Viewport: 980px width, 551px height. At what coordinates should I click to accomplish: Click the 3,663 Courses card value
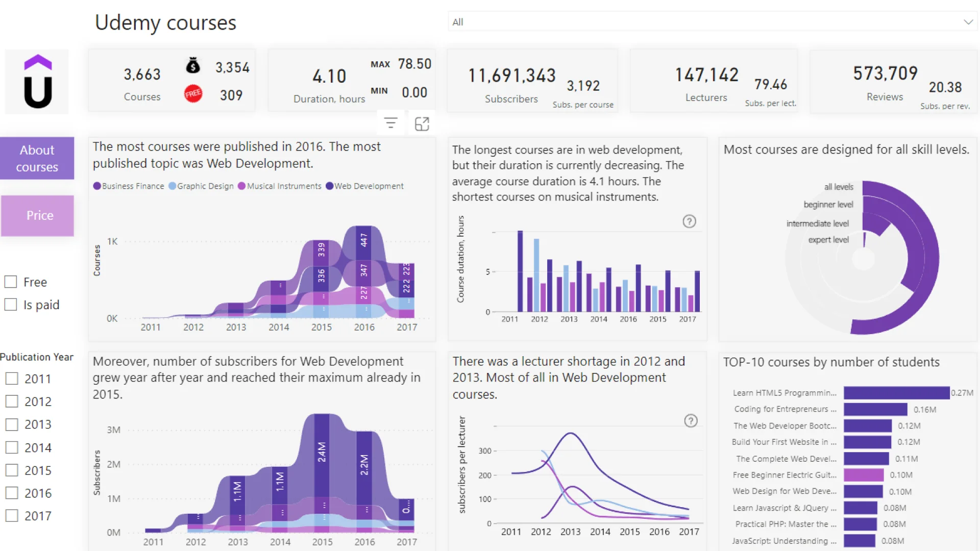coord(142,74)
